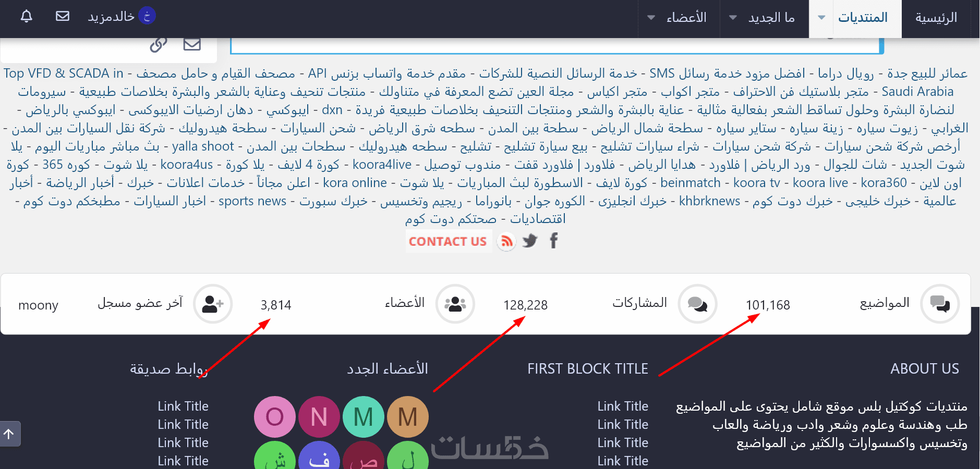Open the هدايا الرياض link
The height and width of the screenshot is (469, 980).
point(662,165)
